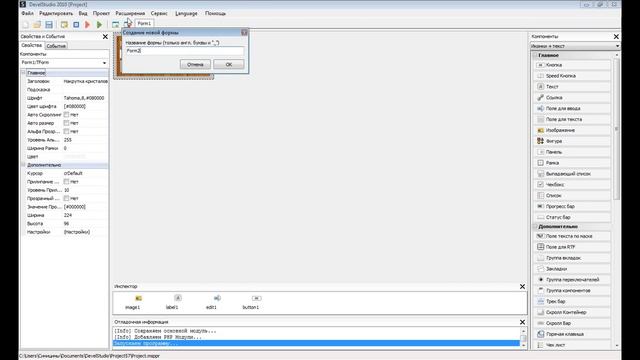
Task: Pick the Кнопка component from palette
Action: click(x=572, y=65)
